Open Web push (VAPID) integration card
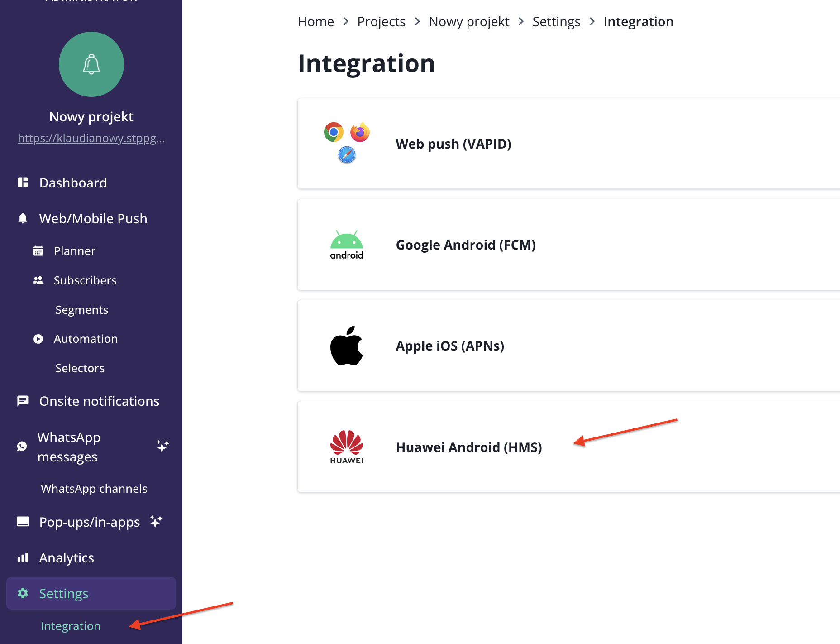Viewport: 840px width, 644px height. pos(453,144)
